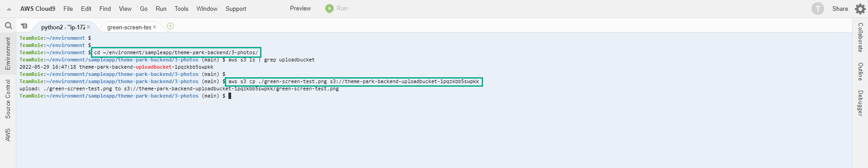Image resolution: width=868 pixels, height=168 pixels.
Task: Open the Go menu
Action: (144, 9)
